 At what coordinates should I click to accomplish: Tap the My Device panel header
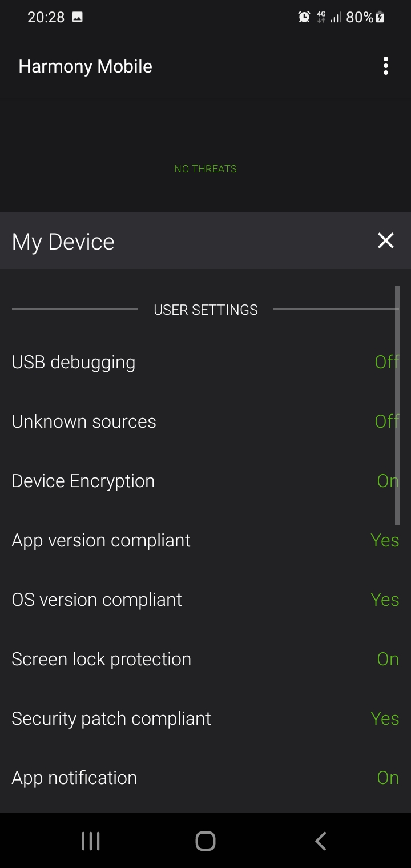63,242
